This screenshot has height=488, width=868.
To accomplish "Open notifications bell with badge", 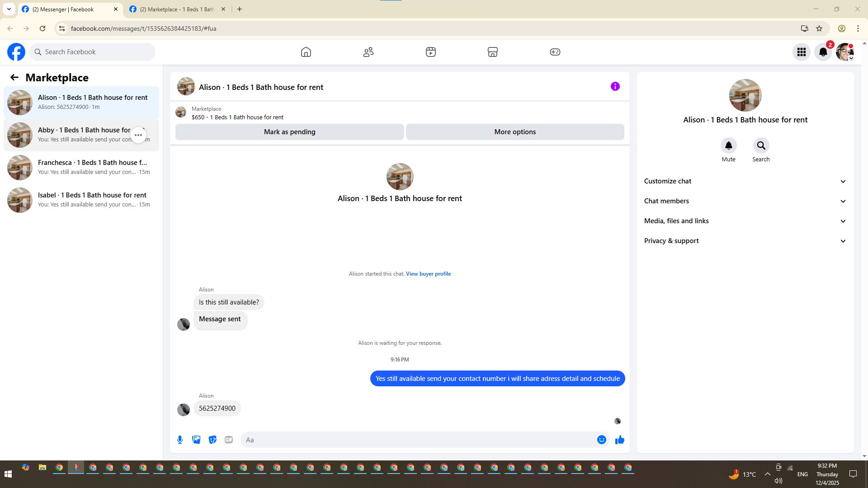I will point(823,52).
